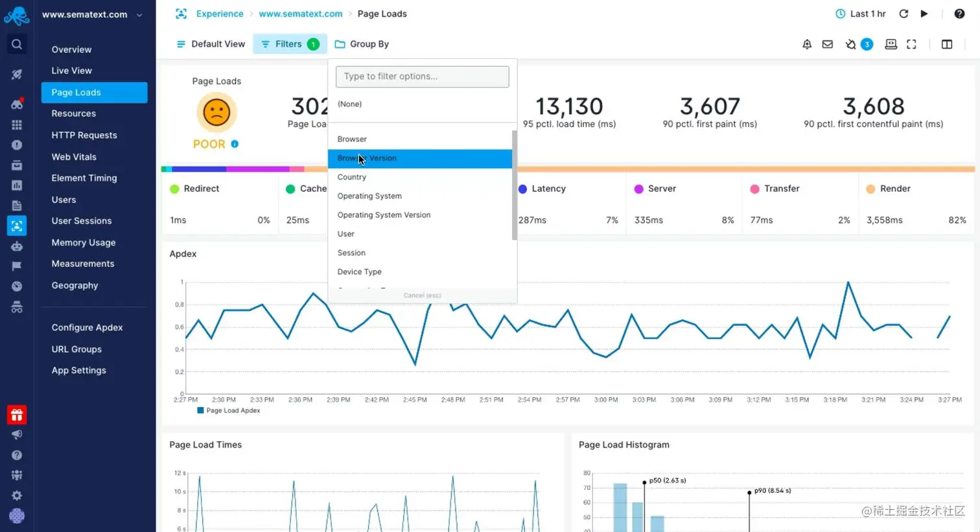Choose Country in the Group By list
The height and width of the screenshot is (532, 980).
click(x=420, y=177)
